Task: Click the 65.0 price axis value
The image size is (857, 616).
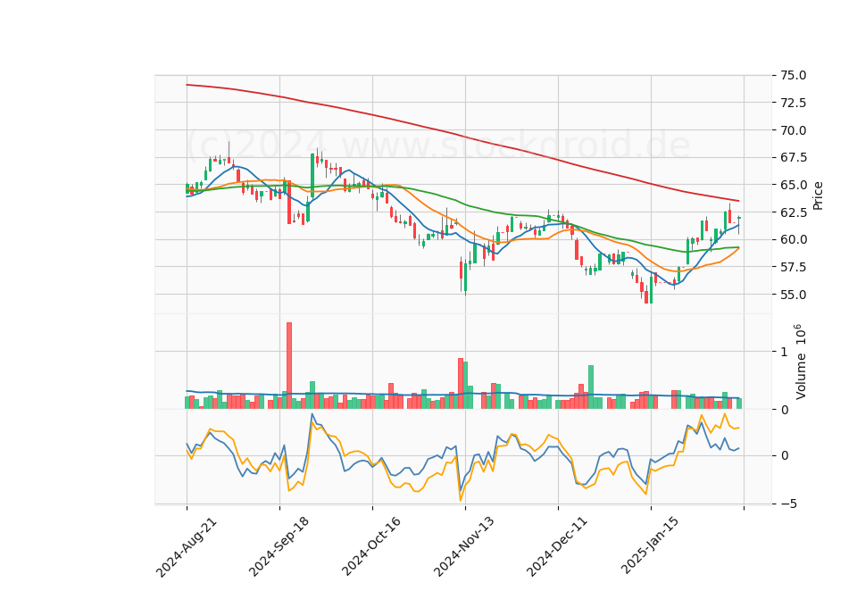Action: tap(792, 185)
